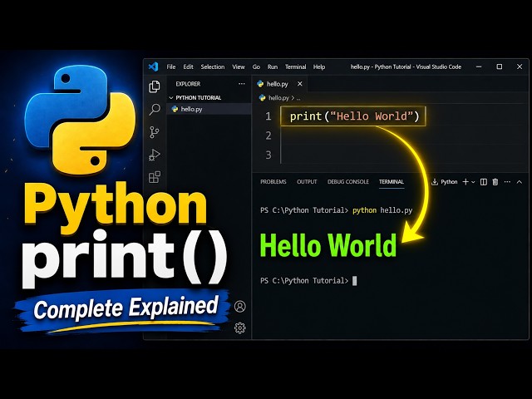Switch to the OUTPUT panel tab
This screenshot has width=532, height=399.
click(x=307, y=182)
